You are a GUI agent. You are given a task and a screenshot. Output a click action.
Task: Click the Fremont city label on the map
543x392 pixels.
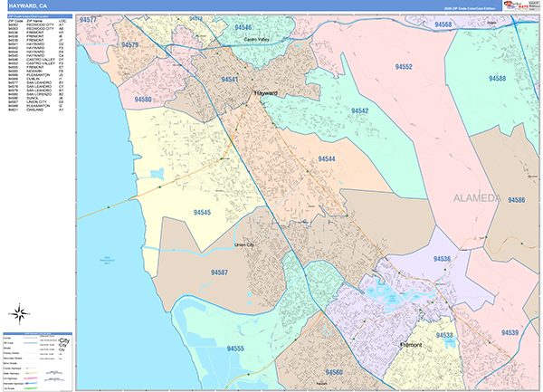pyautogui.click(x=412, y=345)
